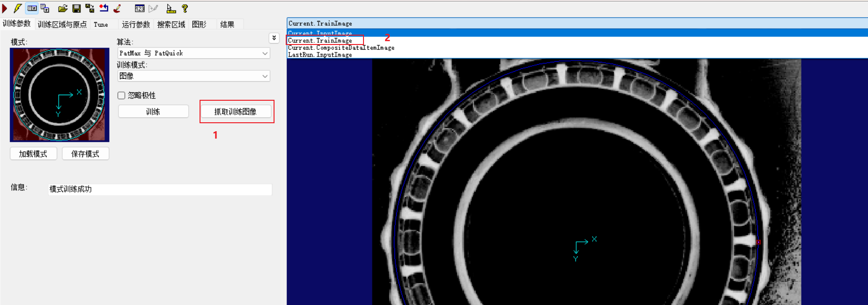
Task: Click the 信息 field showing 模式训练成功
Action: (160, 189)
